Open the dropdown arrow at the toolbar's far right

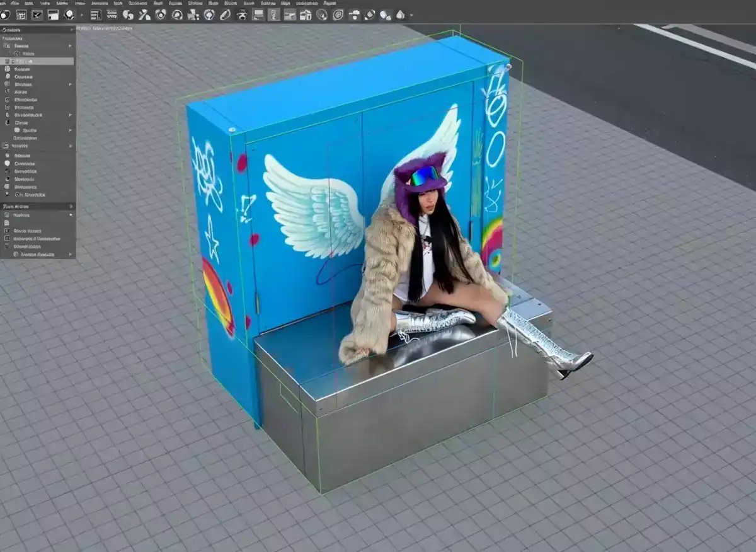410,16
